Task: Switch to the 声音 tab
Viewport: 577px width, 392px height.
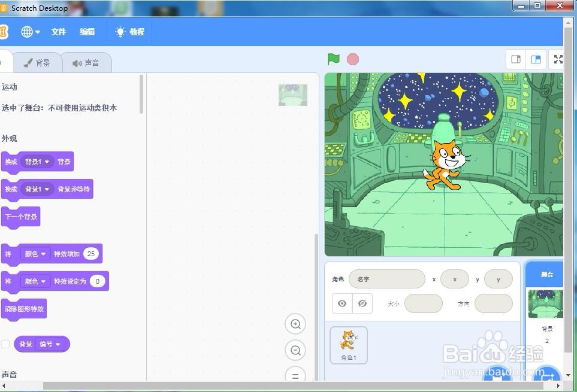Action: [x=86, y=62]
